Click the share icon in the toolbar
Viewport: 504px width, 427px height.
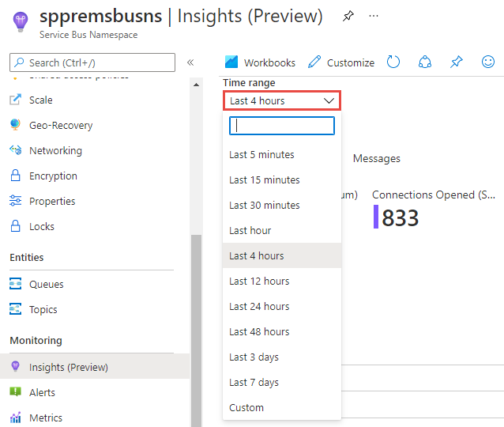(425, 62)
